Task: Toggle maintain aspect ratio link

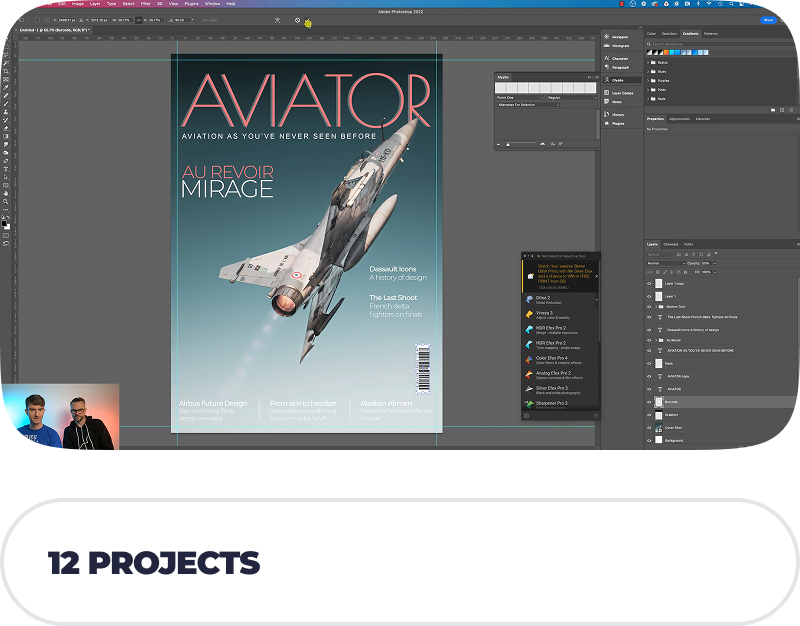Action: pyautogui.click(x=138, y=20)
